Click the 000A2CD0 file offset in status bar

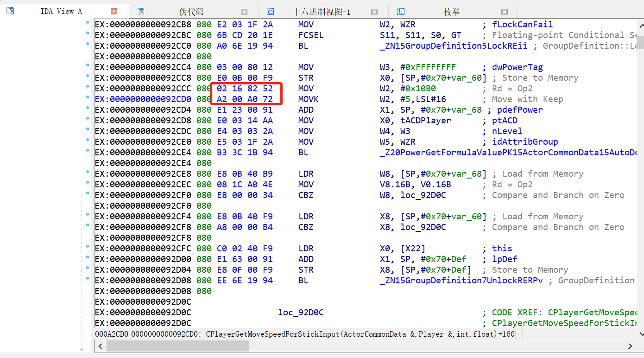(x=112, y=334)
